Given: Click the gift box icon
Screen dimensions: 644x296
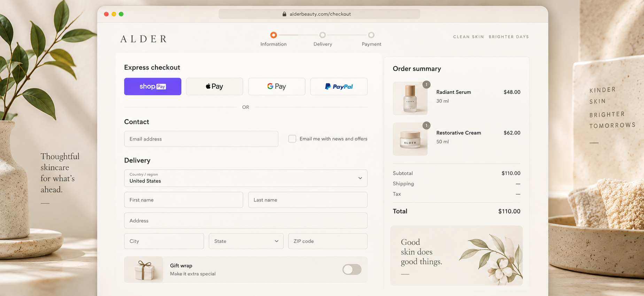Looking at the screenshot, I should 144,270.
